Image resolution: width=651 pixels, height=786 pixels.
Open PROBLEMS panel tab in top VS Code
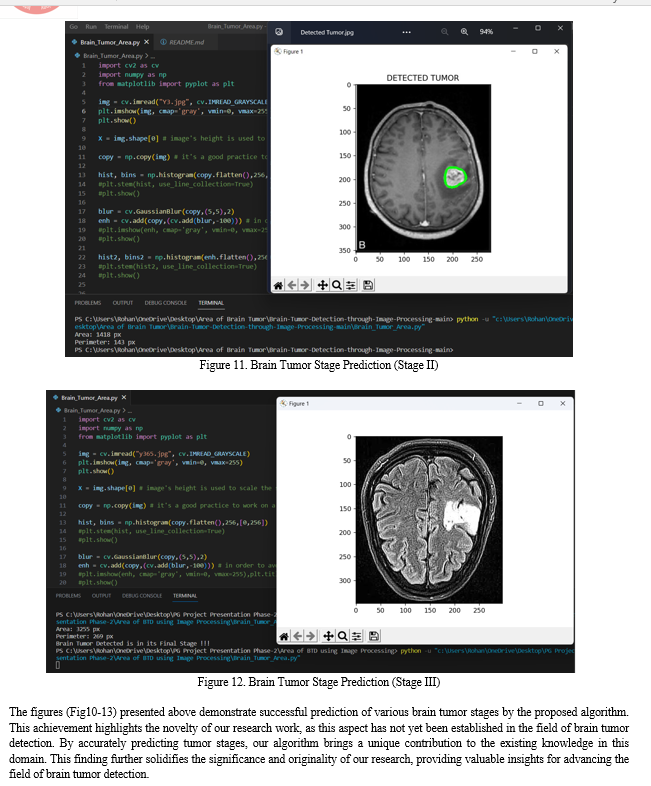[88, 303]
